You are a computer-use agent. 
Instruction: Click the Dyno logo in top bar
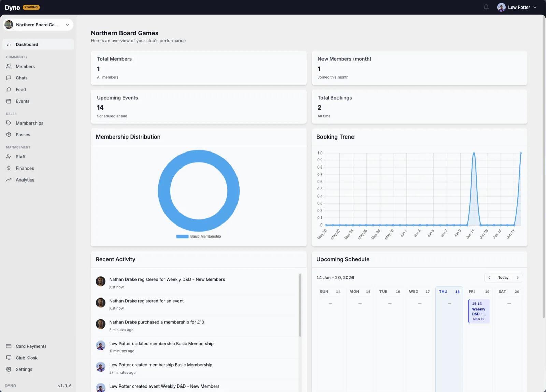pos(12,8)
